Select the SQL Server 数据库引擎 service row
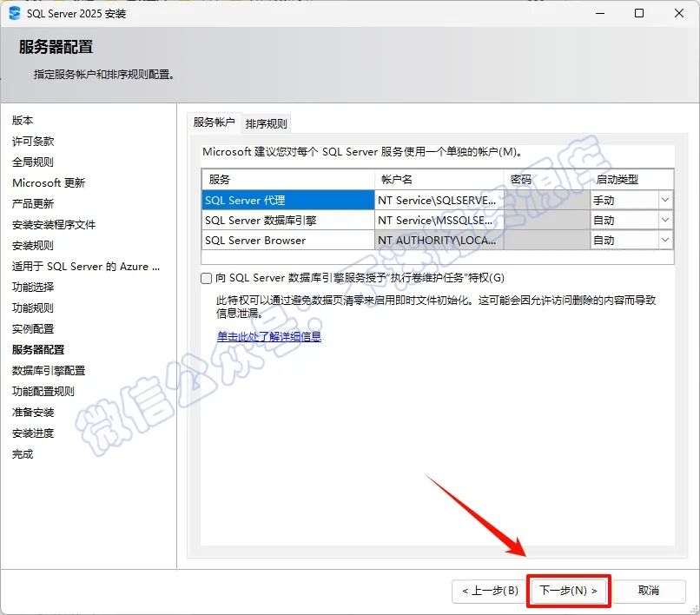 (288, 220)
